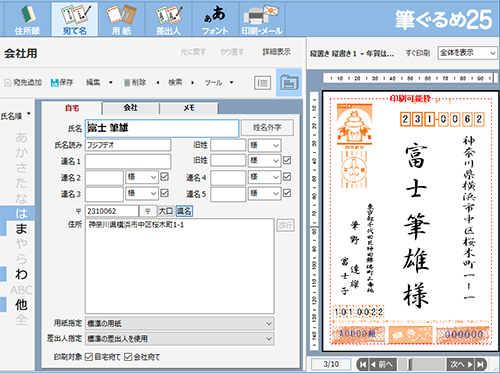Click the 氏名 name input field
The image size is (500, 373).
[x=162, y=128]
